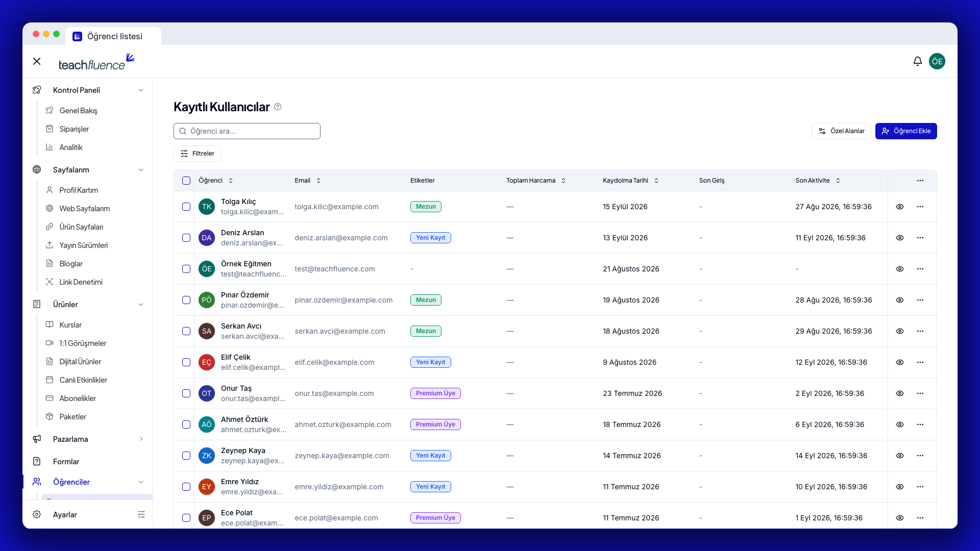This screenshot has height=551, width=980.
Task: Focus the Öğrenci ara search field
Action: 247,131
